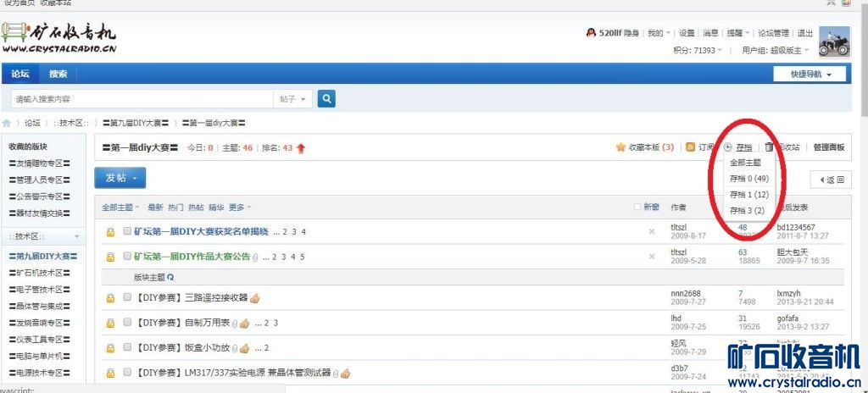This screenshot has height=393, width=868.
Task: Filter threads by 最新
Action: [156, 207]
